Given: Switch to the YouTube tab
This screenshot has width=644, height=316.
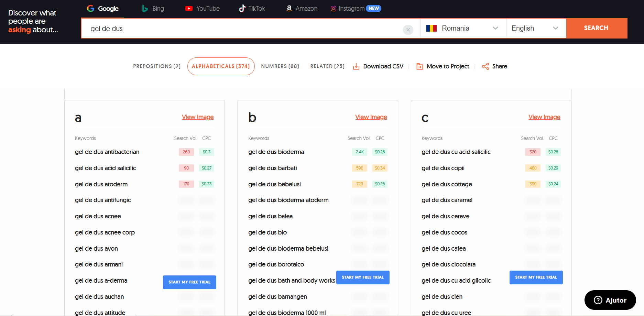Looking at the screenshot, I should 202,9.
